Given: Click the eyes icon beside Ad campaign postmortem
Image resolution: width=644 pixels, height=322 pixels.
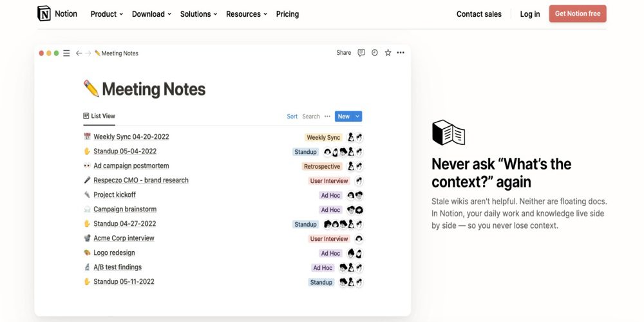Looking at the screenshot, I should point(87,166).
